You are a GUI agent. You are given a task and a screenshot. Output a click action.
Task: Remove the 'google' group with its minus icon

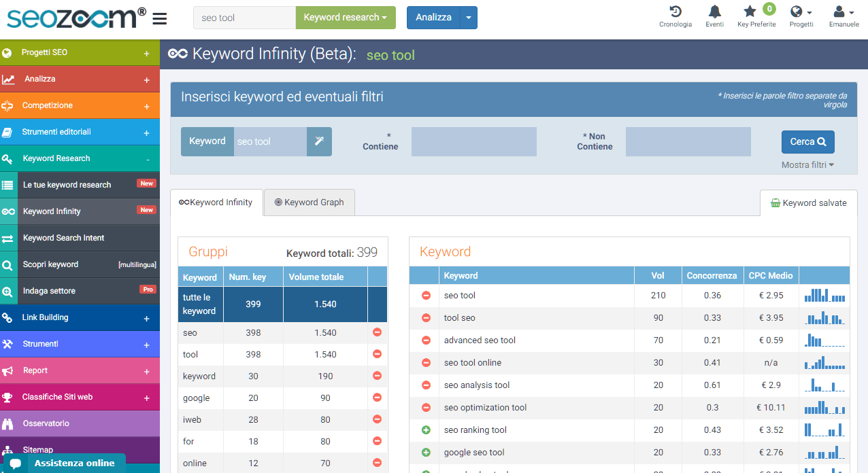(377, 398)
